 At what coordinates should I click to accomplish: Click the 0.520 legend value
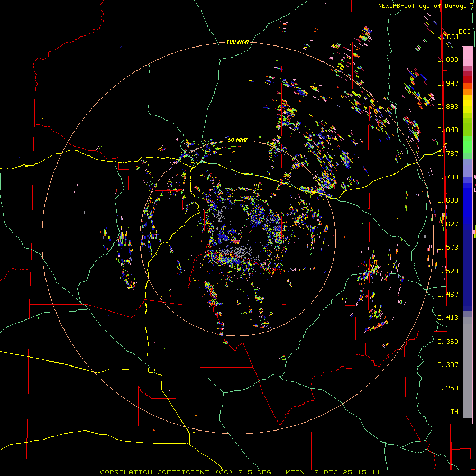(448, 271)
